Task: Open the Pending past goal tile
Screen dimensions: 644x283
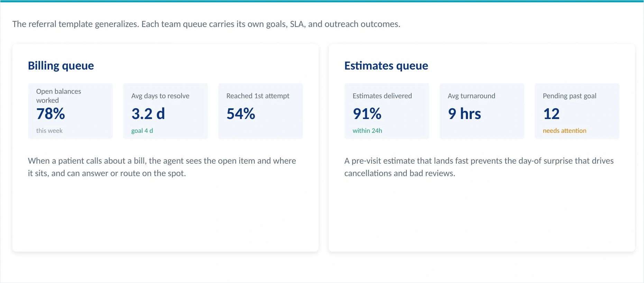Action: coord(577,111)
